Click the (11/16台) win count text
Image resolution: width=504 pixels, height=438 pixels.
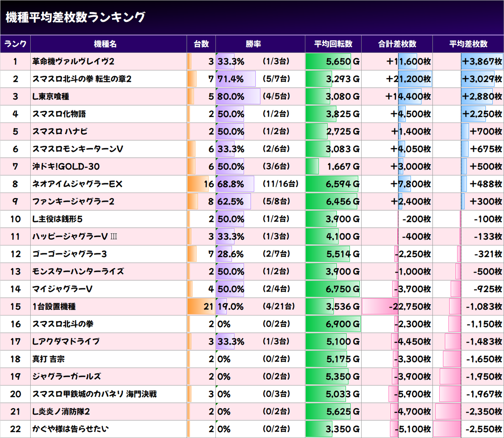(281, 184)
